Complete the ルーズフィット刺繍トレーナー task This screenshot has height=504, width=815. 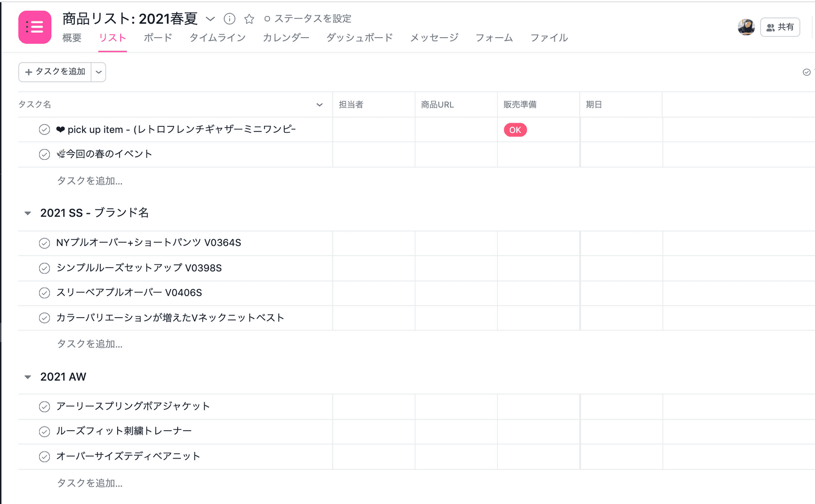point(45,432)
